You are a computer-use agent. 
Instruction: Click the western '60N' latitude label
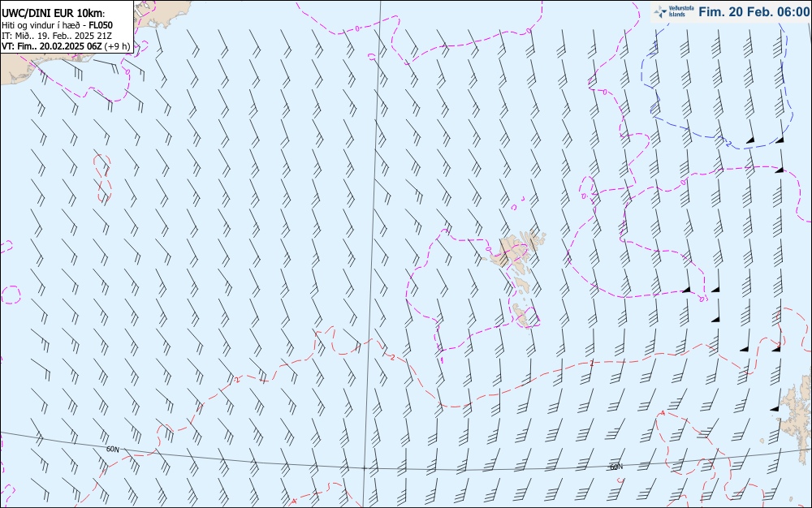coord(112,449)
